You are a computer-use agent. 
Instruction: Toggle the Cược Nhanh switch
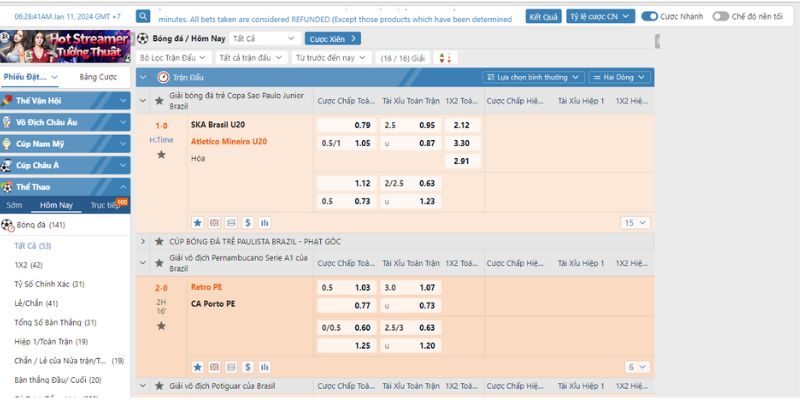click(x=650, y=17)
